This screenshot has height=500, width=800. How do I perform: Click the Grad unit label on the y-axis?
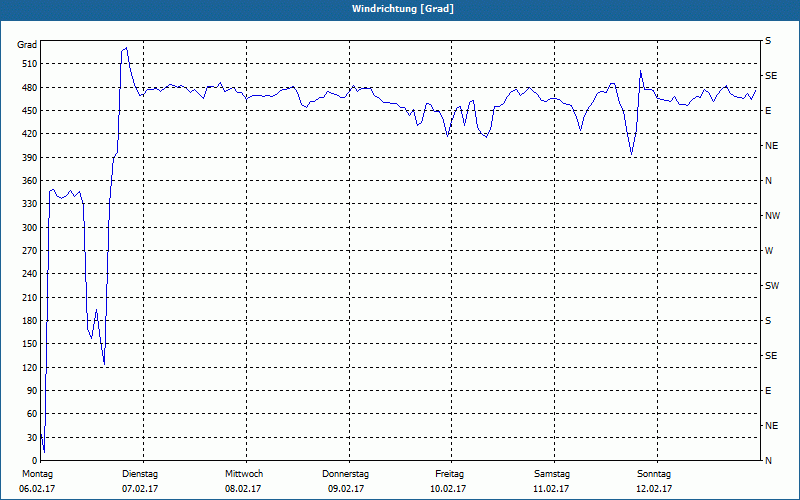(27, 45)
